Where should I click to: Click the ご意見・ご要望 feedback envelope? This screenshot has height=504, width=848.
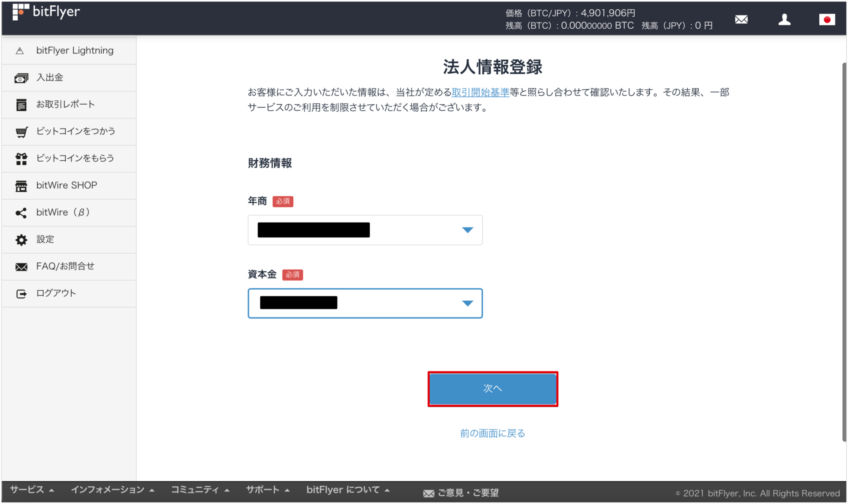(461, 493)
